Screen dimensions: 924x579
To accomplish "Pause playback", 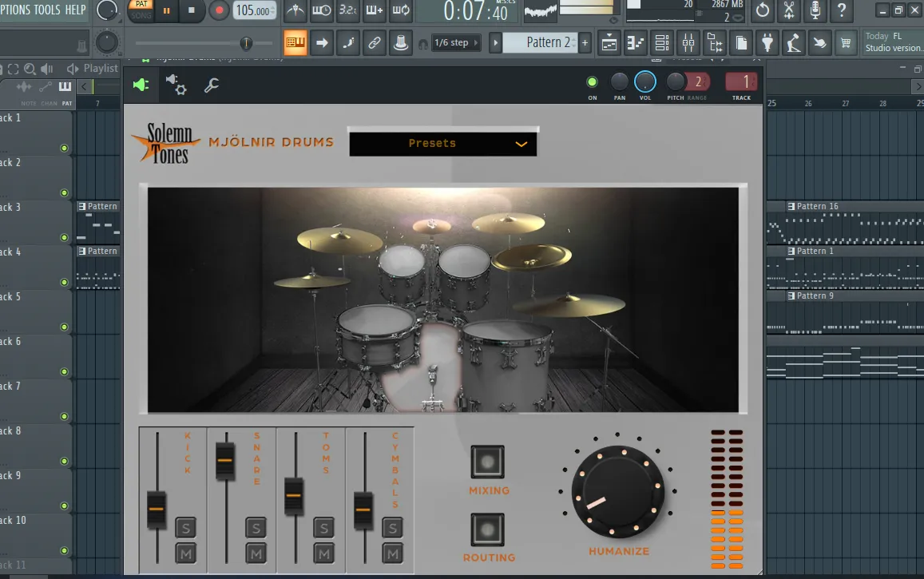I will coord(166,10).
